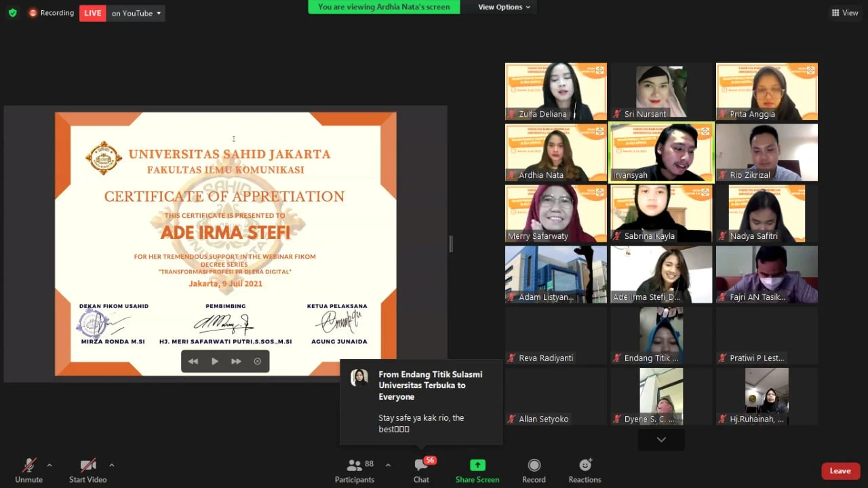
Task: Click the "You are viewing Ardhia Nata's screen" banner
Action: click(384, 7)
